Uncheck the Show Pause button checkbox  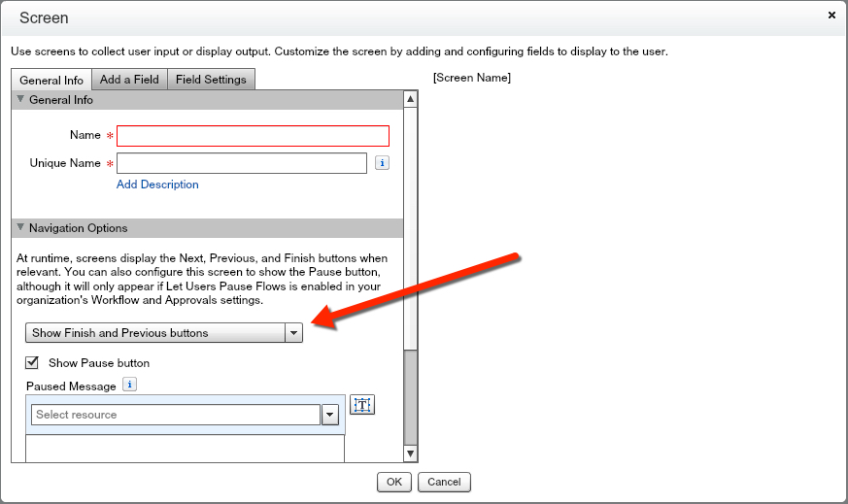32,363
